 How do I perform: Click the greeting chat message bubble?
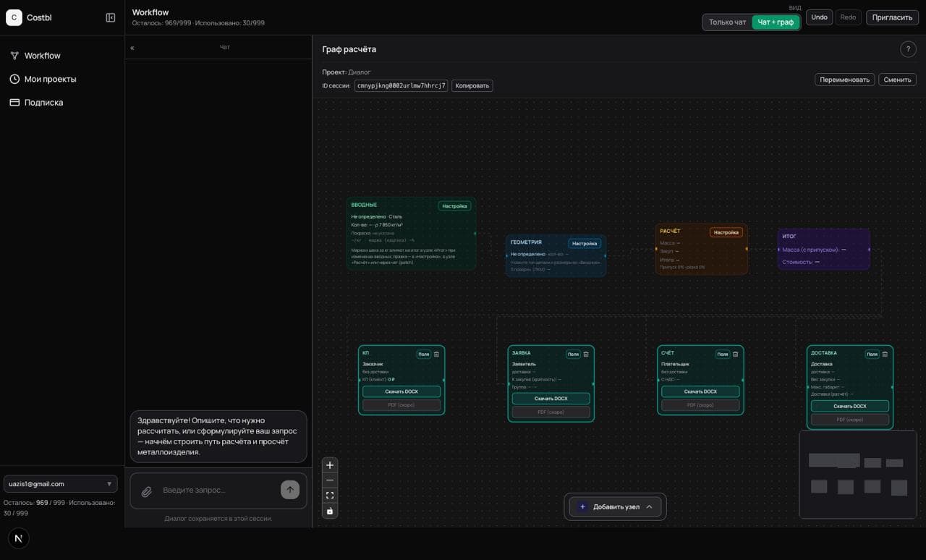(218, 436)
